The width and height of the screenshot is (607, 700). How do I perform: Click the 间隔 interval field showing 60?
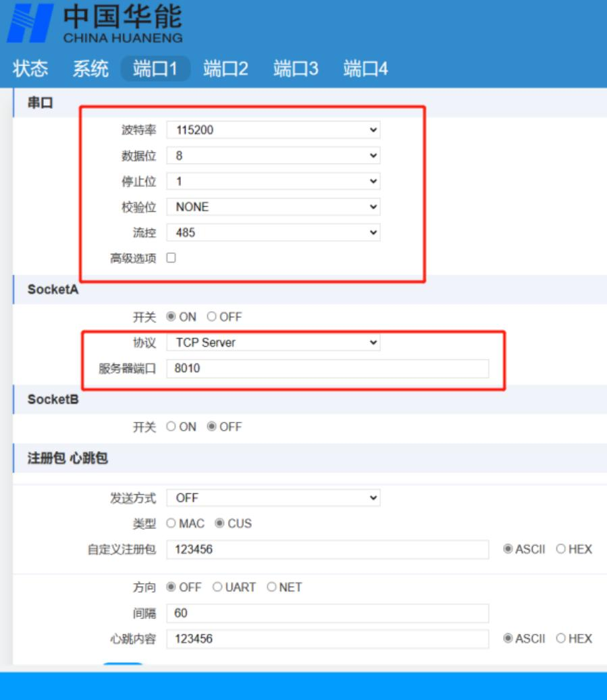pos(327,614)
